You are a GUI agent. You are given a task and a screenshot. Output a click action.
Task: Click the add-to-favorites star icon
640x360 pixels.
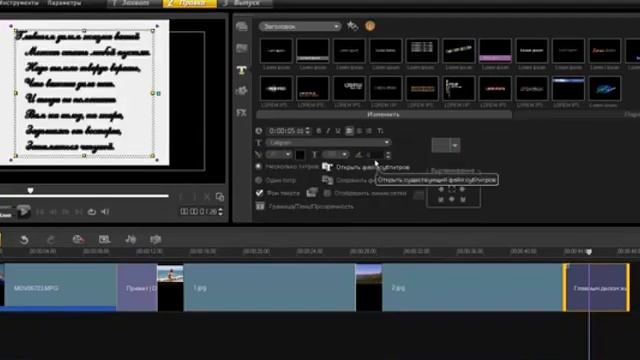(x=352, y=26)
